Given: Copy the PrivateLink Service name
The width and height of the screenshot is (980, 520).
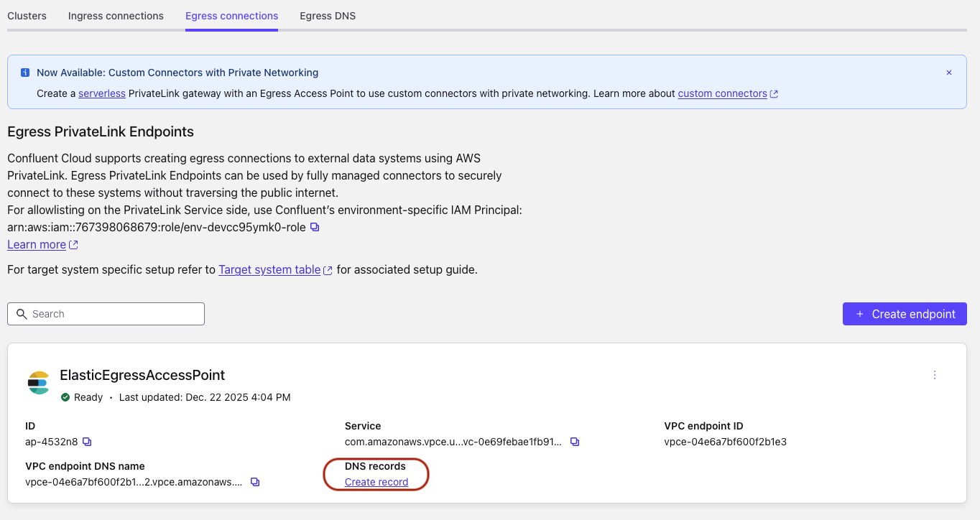Looking at the screenshot, I should point(574,442).
